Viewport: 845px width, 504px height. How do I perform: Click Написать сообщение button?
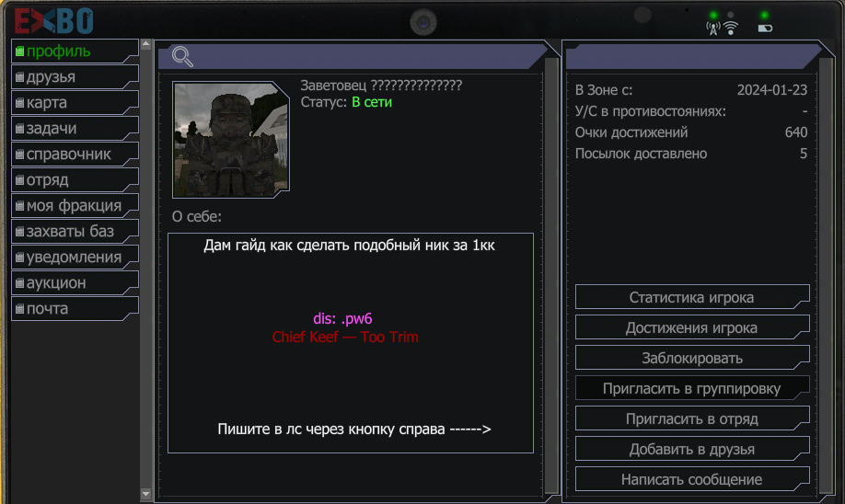pyautogui.click(x=692, y=479)
